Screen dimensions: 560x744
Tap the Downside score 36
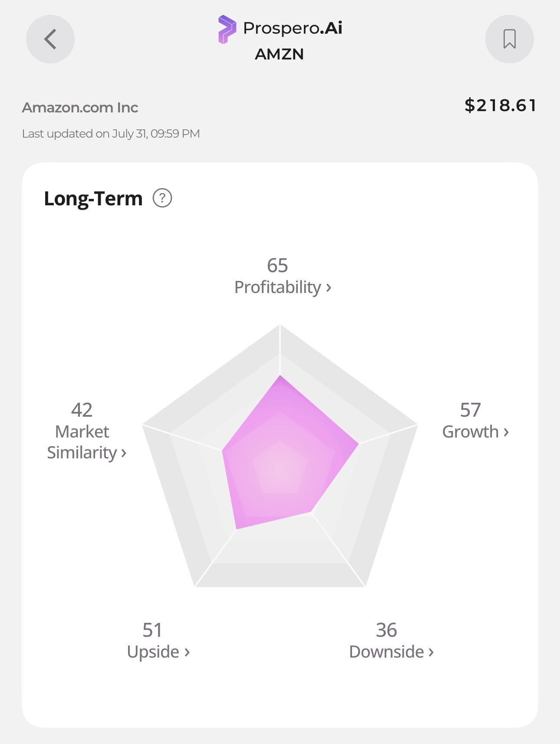pos(386,630)
